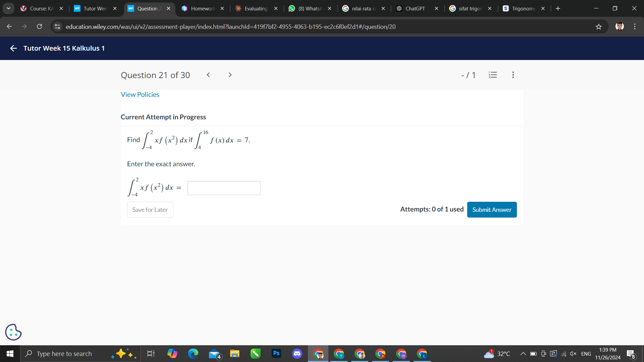Image resolution: width=644 pixels, height=362 pixels.
Task: Click the Save for Later button
Action: 150,209
